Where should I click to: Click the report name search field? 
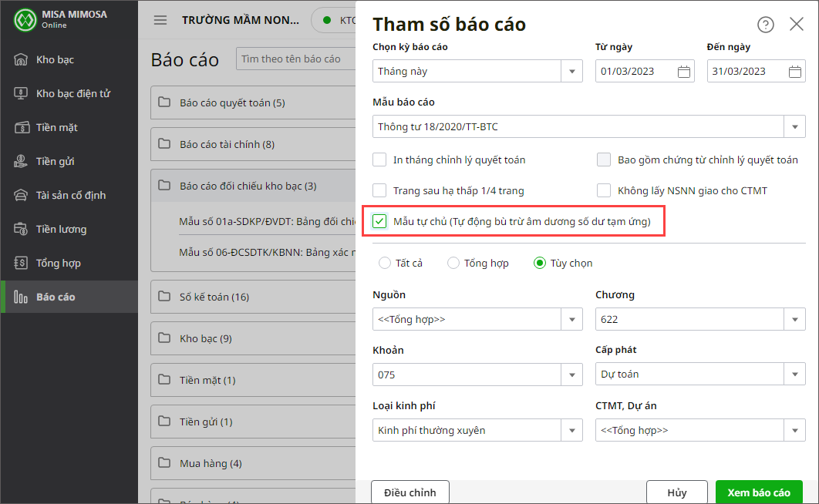coord(295,59)
